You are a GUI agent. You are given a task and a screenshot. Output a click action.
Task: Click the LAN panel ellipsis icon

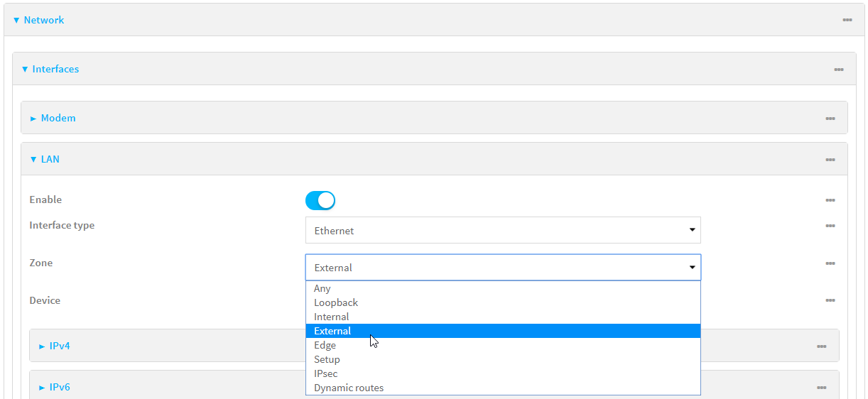tap(830, 160)
